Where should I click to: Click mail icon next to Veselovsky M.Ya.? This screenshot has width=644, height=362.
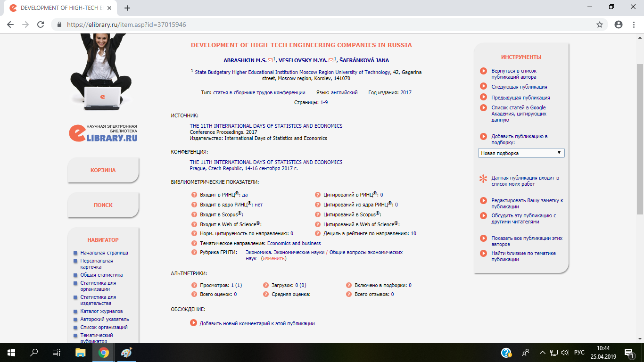pyautogui.click(x=331, y=60)
